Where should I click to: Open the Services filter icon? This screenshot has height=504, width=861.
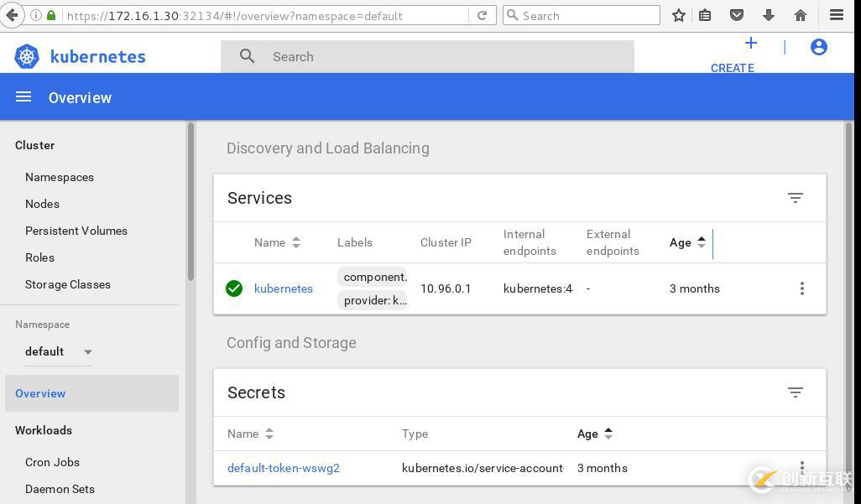tap(795, 198)
